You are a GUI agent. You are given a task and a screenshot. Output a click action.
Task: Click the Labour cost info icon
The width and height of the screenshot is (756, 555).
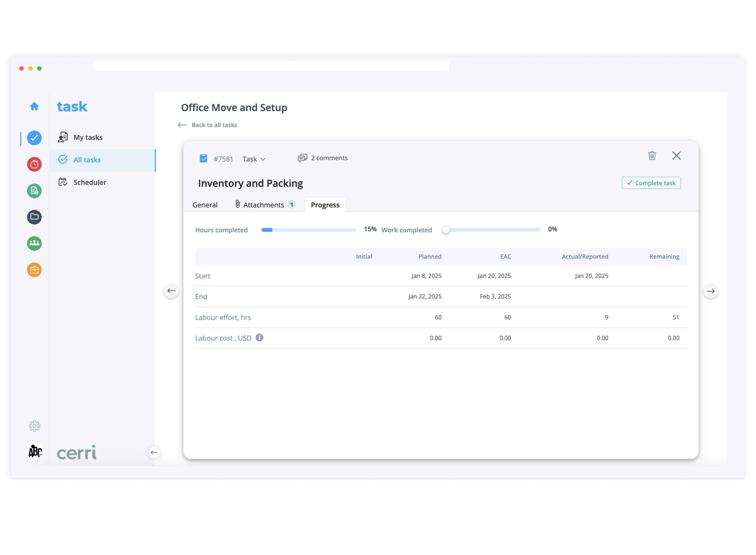coord(259,338)
